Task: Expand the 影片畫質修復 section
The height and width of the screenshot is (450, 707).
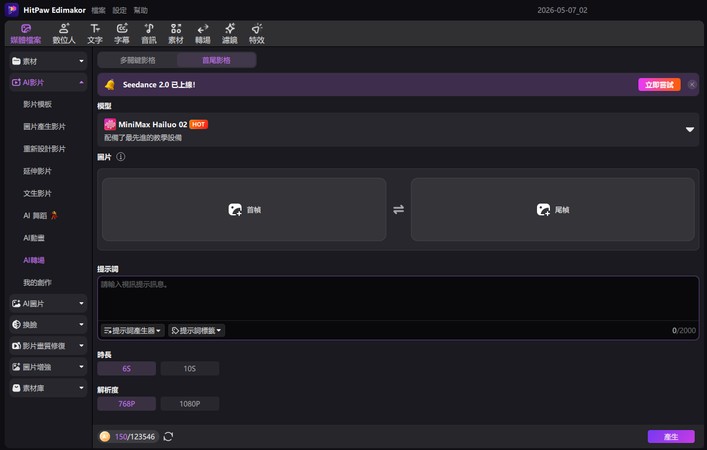Action: point(48,346)
